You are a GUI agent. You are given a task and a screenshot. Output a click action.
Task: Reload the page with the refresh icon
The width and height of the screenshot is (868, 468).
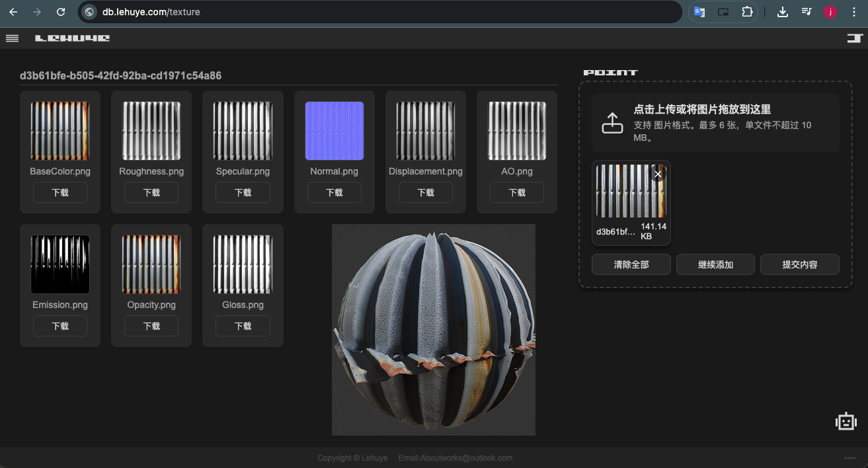point(61,12)
